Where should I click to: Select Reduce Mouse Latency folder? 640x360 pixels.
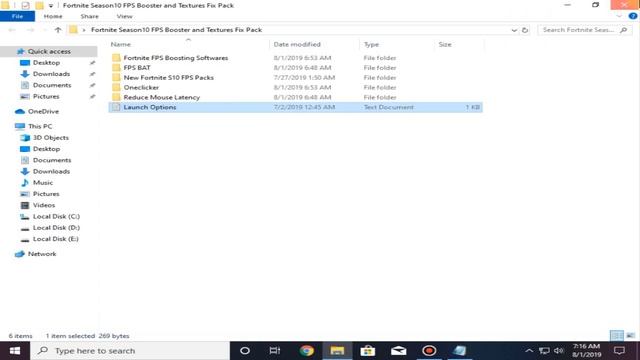coord(162,97)
